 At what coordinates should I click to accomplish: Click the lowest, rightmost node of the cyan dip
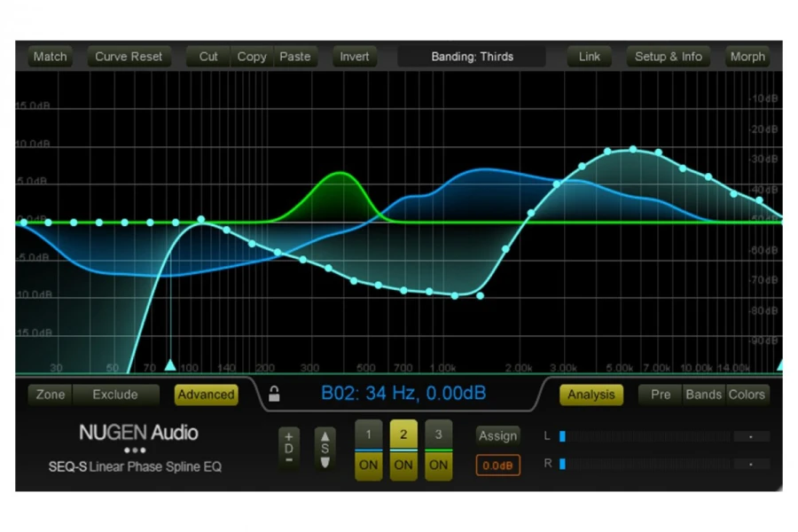point(480,295)
